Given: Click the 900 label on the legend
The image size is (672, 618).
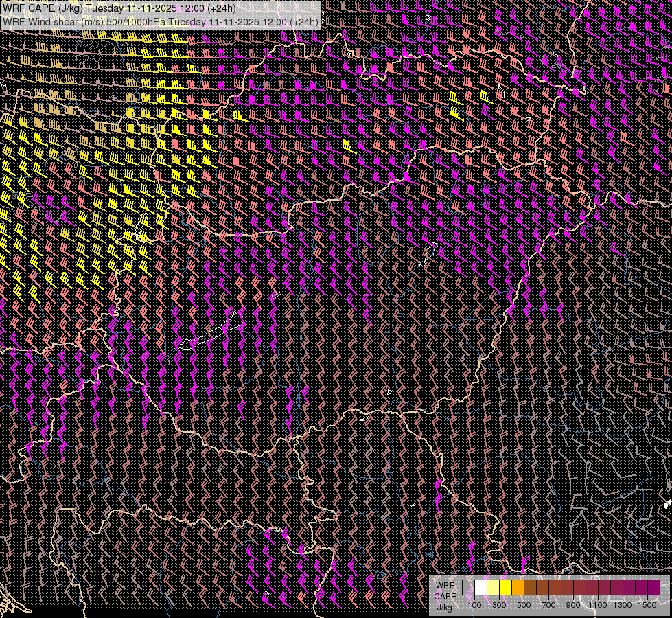Looking at the screenshot, I should (573, 605).
